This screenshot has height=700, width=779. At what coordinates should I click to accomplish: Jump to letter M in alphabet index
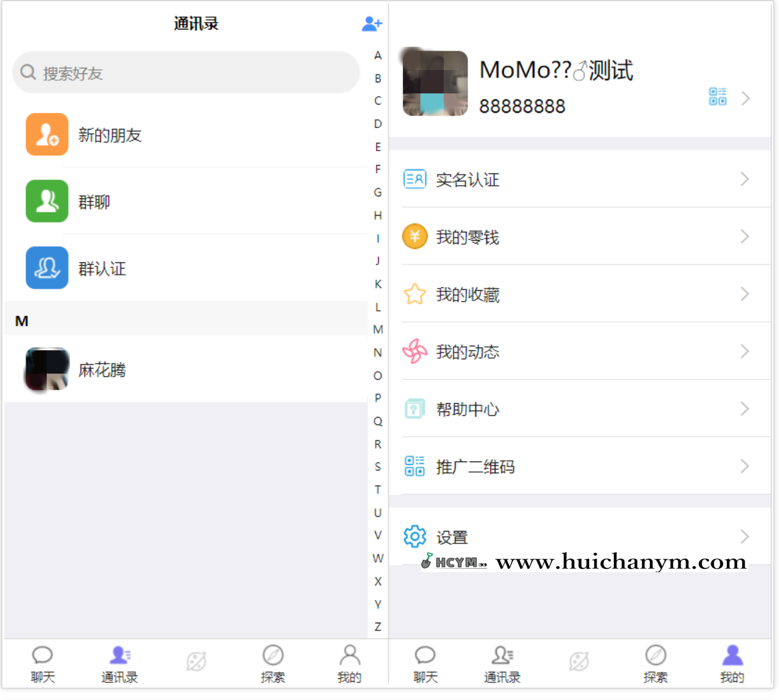click(x=378, y=329)
